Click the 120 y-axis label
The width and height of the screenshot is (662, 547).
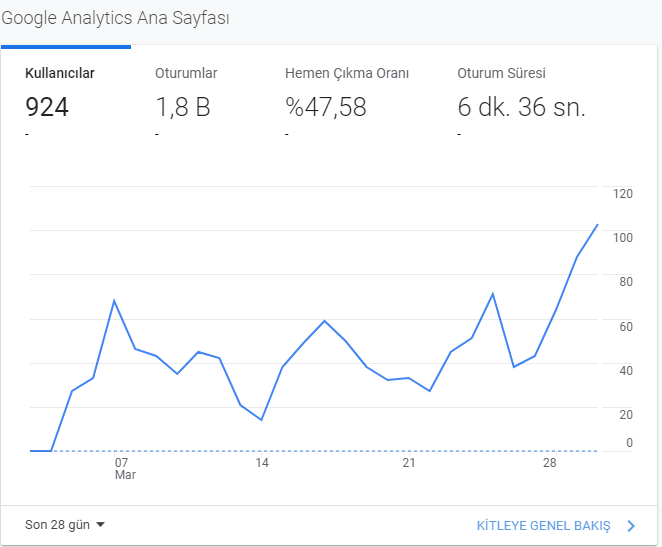pos(623,194)
